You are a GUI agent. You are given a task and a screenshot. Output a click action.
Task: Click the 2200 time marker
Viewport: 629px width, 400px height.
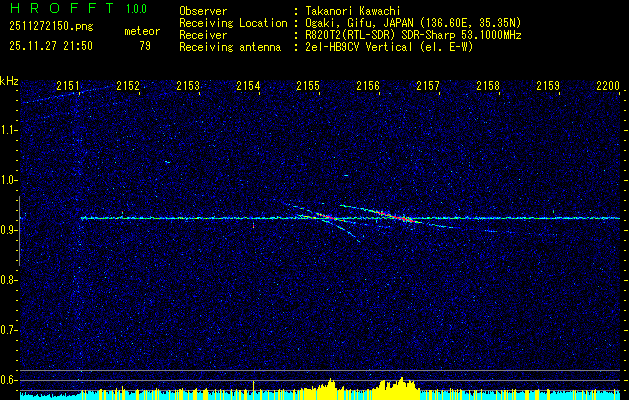click(x=608, y=85)
